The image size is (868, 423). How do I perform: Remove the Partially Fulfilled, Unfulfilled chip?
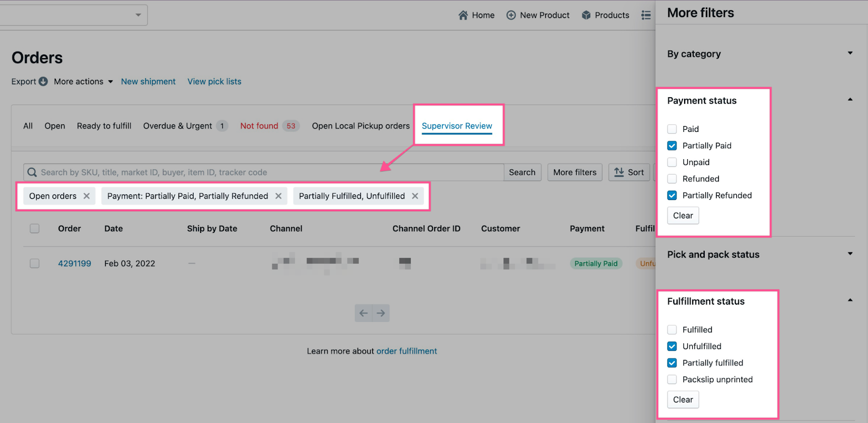click(415, 196)
